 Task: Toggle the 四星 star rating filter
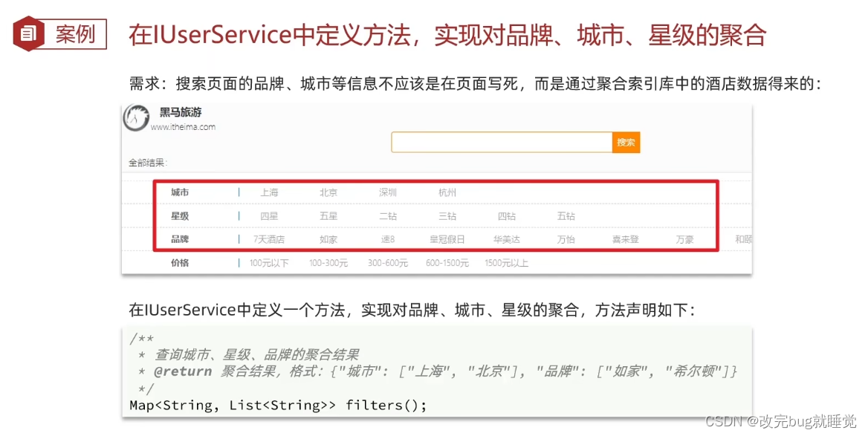point(270,215)
